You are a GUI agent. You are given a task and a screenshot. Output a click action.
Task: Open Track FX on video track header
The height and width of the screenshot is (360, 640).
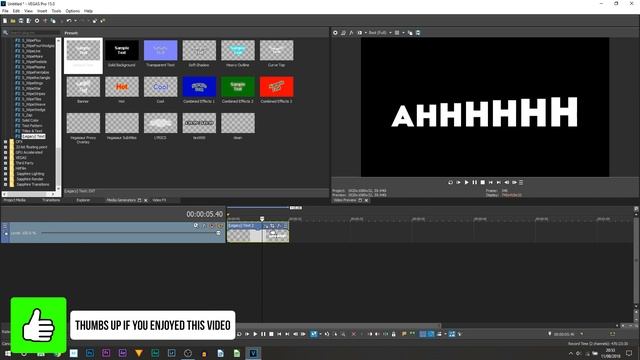coord(203,226)
